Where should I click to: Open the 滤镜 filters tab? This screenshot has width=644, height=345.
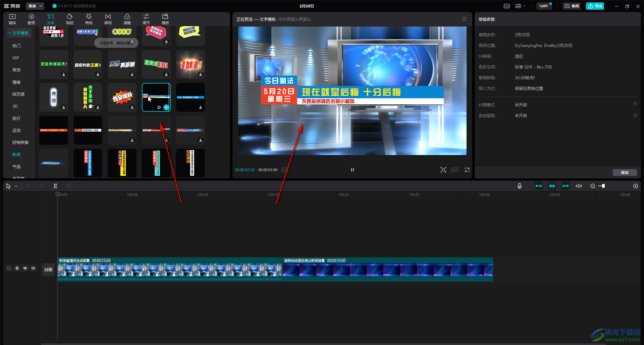tap(127, 19)
